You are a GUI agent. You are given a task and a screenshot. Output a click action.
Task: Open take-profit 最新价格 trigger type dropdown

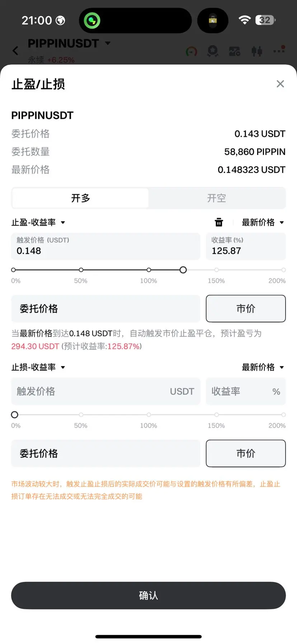(263, 222)
